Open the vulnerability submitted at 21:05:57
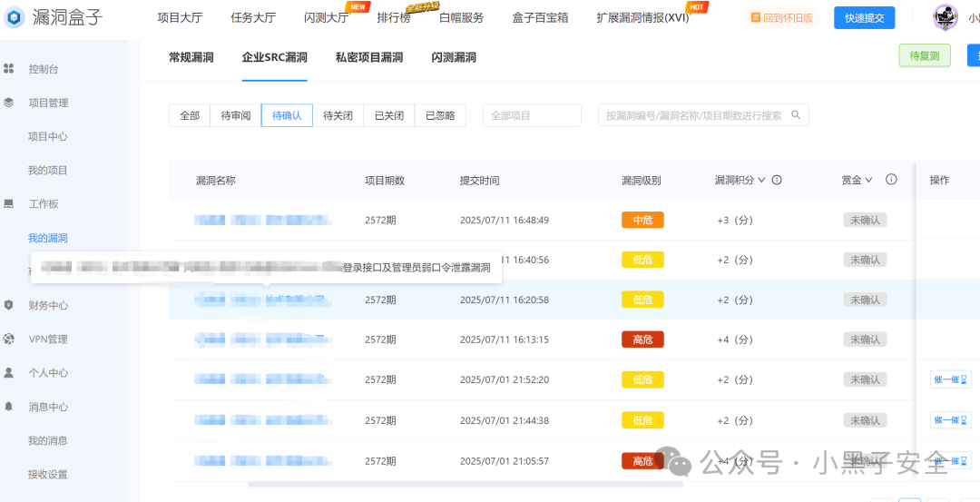 (x=262, y=461)
